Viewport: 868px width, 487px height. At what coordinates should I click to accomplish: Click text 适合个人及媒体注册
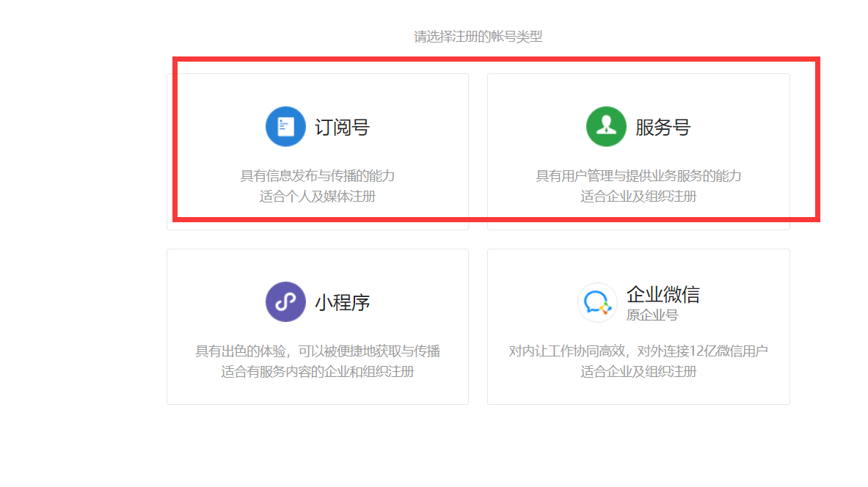coord(317,197)
